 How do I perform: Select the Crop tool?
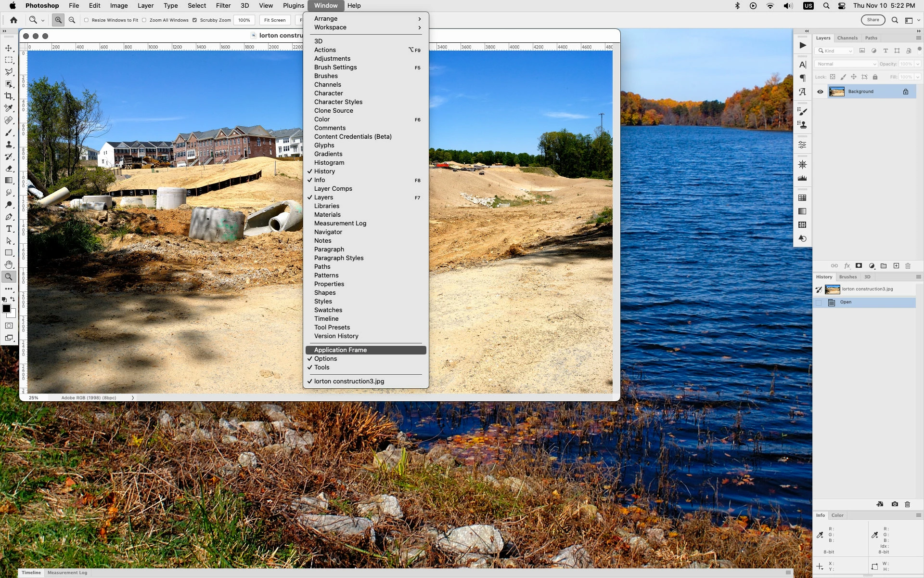click(x=9, y=96)
